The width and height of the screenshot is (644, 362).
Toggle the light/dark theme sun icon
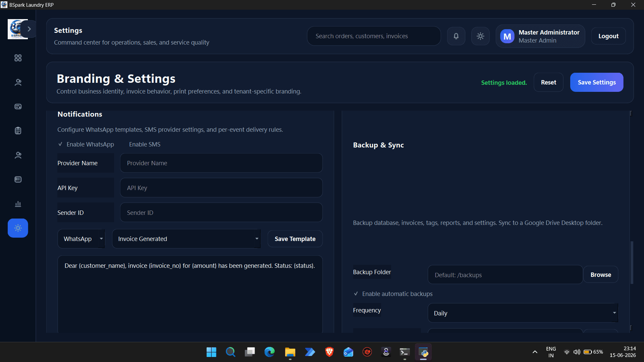480,36
